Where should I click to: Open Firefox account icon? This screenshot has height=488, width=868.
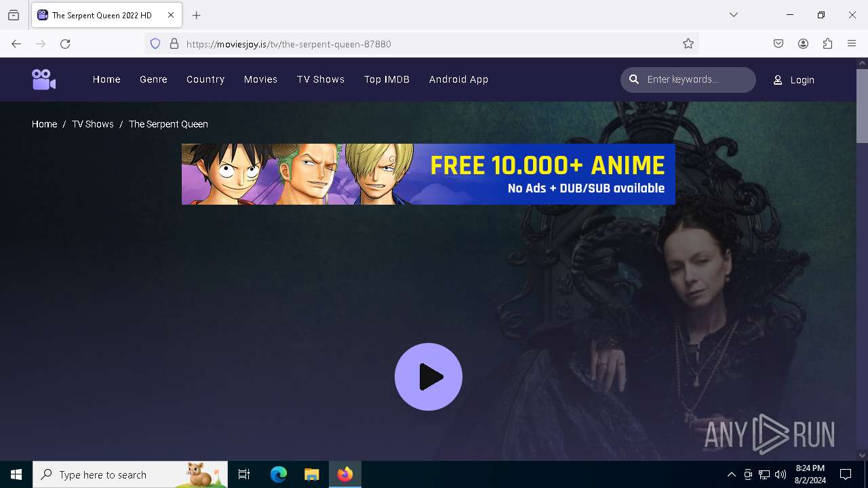click(803, 44)
